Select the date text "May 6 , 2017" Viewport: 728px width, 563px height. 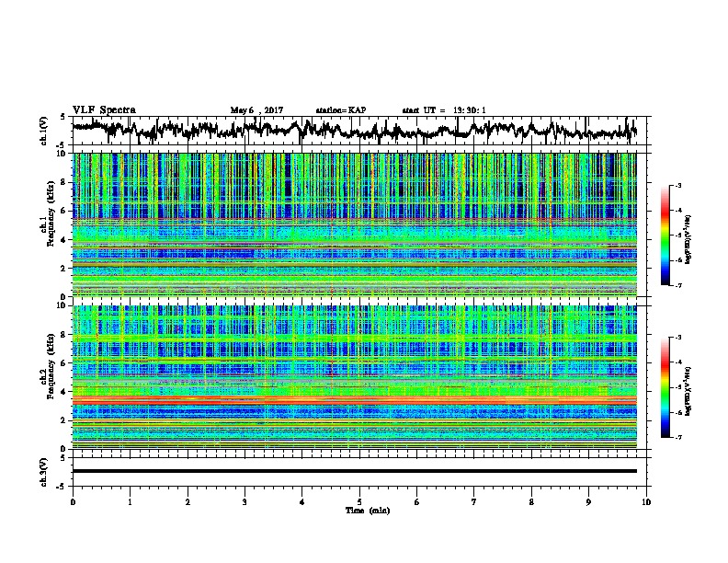click(256, 110)
